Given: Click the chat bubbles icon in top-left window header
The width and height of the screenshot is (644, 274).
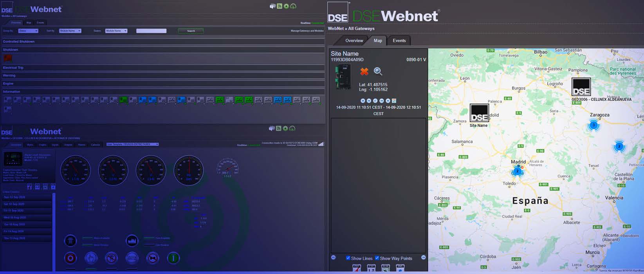Looking at the screenshot, I should [x=272, y=6].
